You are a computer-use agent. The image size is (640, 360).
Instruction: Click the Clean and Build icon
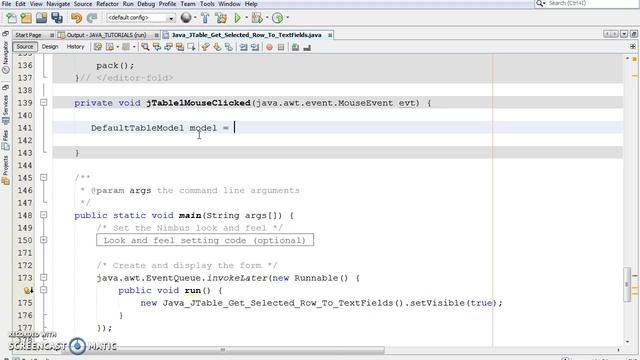click(x=221, y=18)
